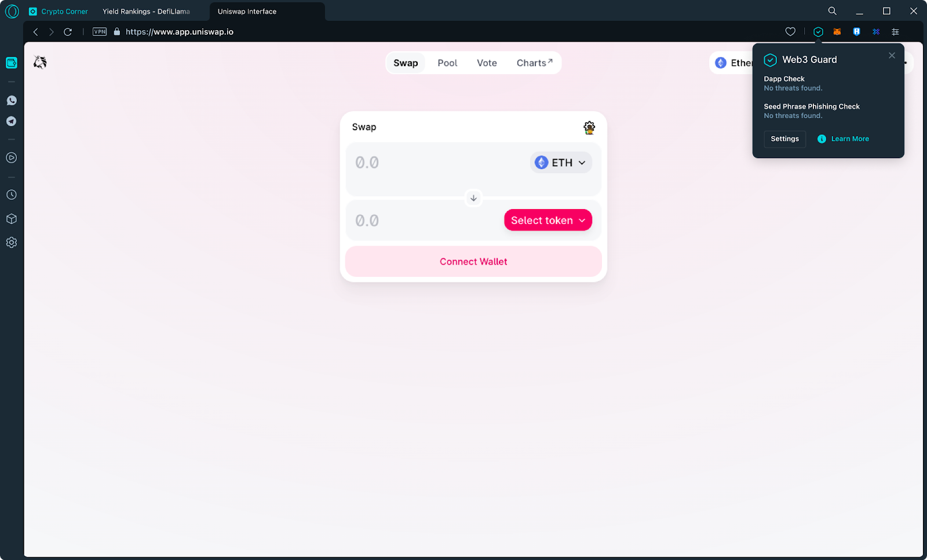Open the Crypto Corner tab
This screenshot has width=927, height=560.
(59, 12)
